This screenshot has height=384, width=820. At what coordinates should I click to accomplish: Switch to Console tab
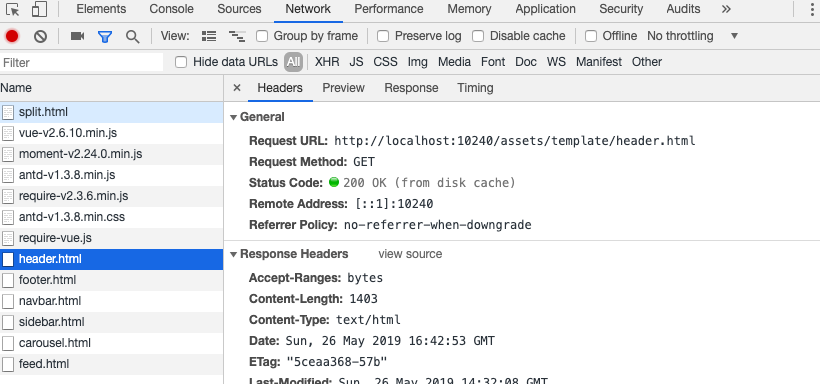tap(172, 9)
